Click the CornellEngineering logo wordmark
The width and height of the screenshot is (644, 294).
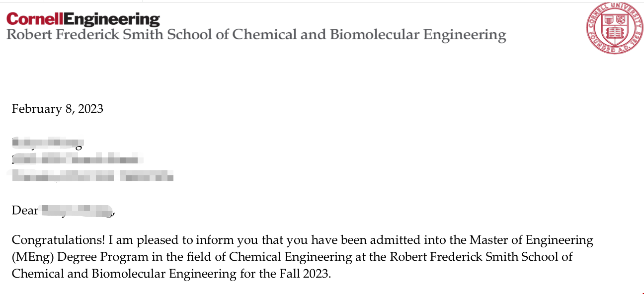[83, 19]
